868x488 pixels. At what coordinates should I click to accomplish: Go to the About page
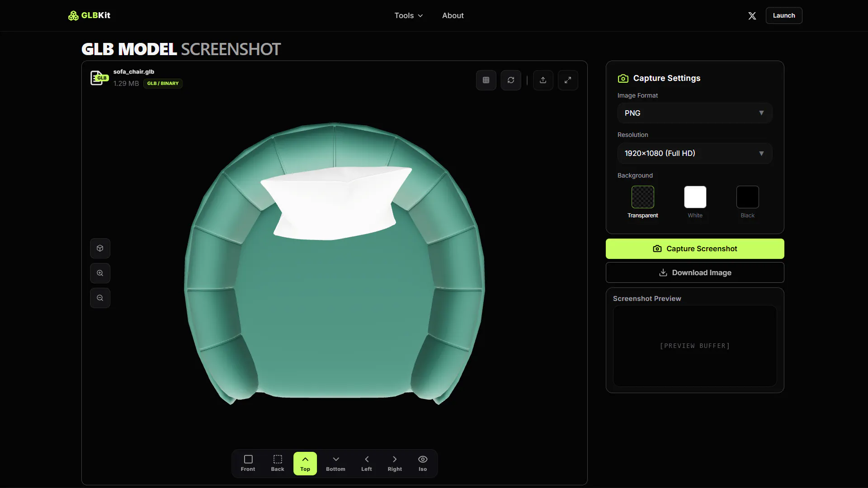(x=453, y=15)
